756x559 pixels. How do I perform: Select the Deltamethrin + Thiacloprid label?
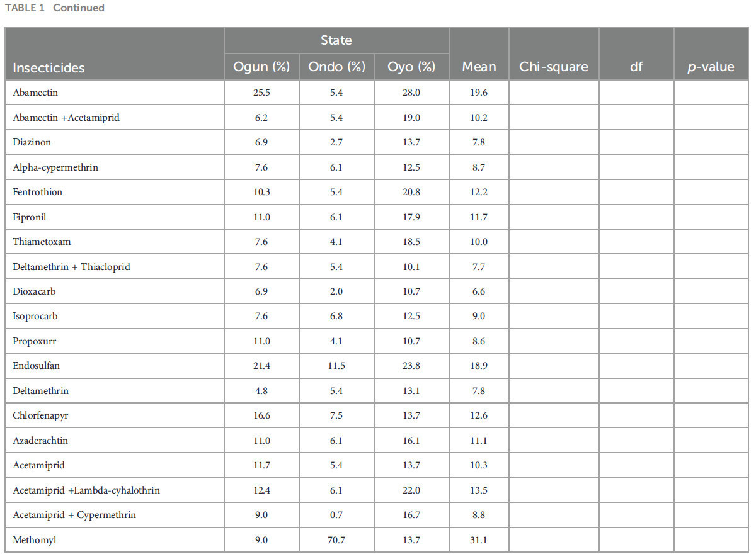[71, 267]
